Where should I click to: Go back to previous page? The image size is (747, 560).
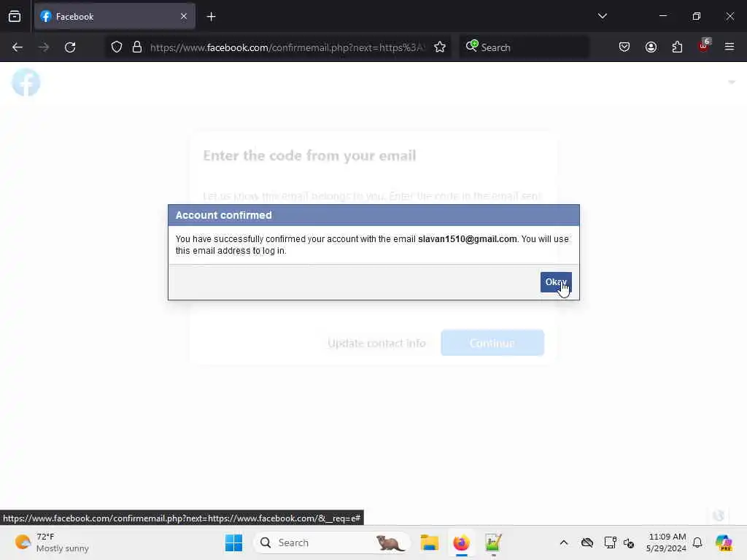click(x=18, y=47)
